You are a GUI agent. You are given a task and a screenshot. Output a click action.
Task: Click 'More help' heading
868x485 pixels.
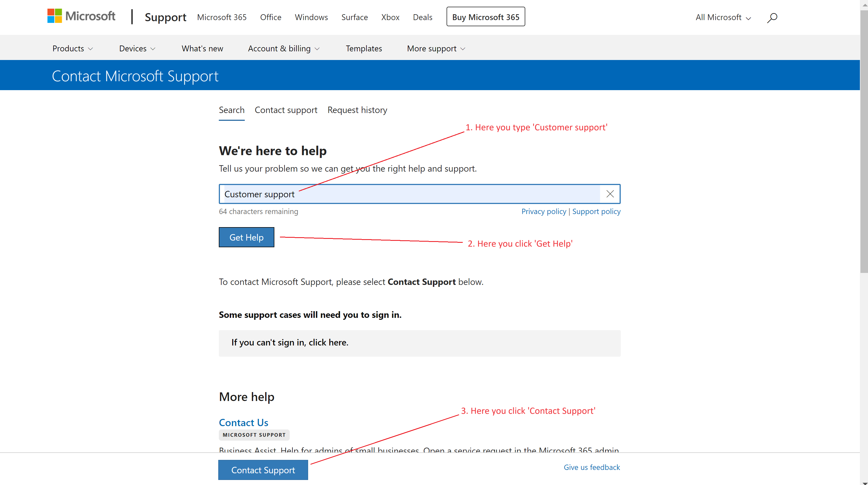click(246, 397)
